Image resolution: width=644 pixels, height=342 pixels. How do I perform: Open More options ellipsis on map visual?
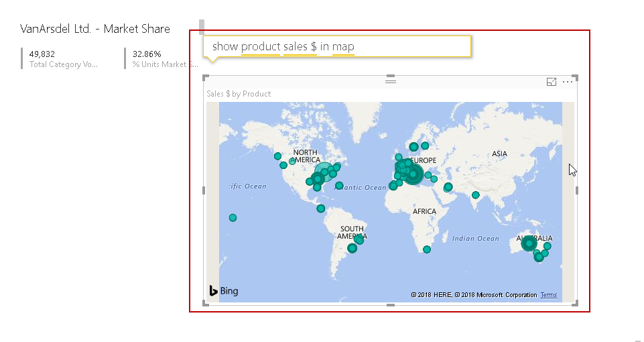coord(568,82)
